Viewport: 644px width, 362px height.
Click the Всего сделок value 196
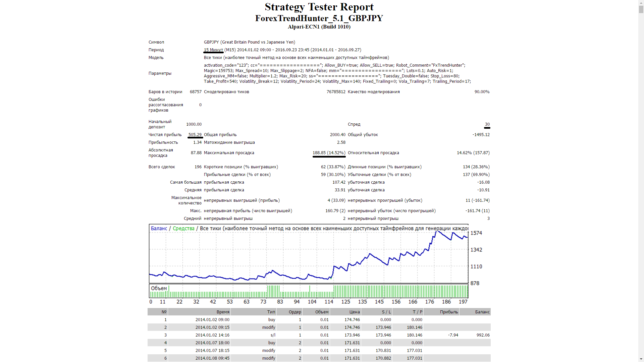(x=198, y=167)
